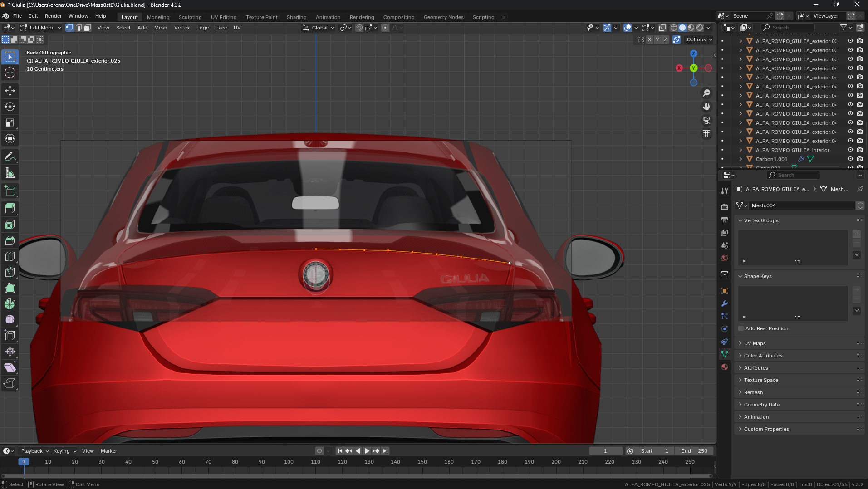Select the Measure tool
Viewport: 868px width, 489px height.
10,173
